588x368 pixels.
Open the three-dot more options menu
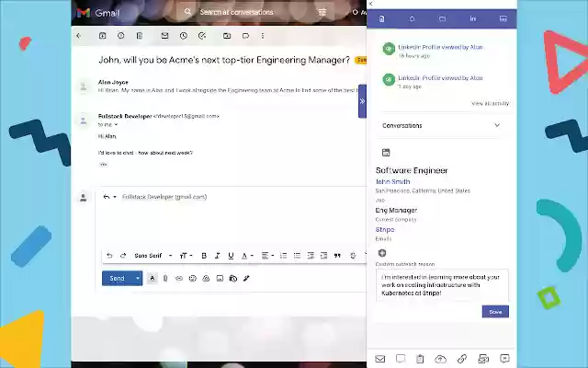(263, 36)
